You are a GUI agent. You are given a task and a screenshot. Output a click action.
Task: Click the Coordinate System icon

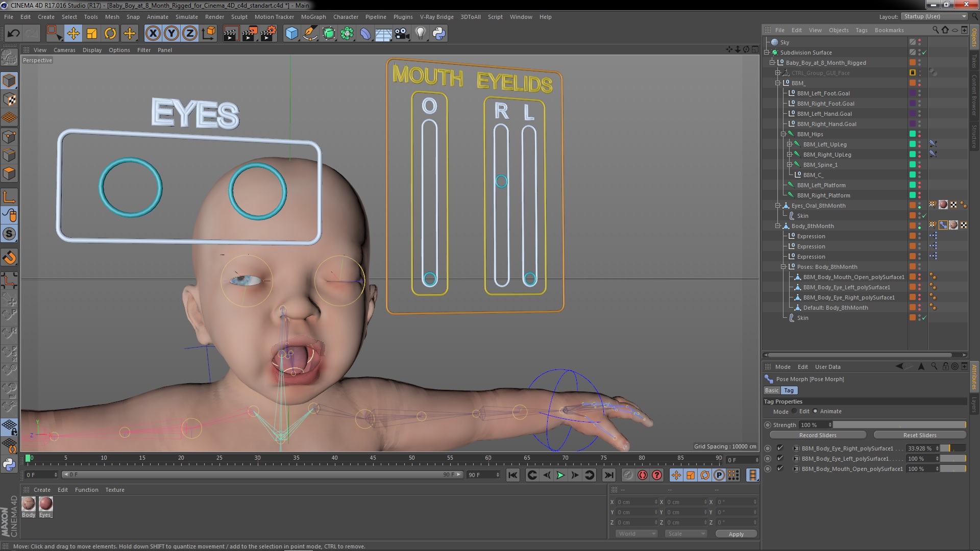209,34
